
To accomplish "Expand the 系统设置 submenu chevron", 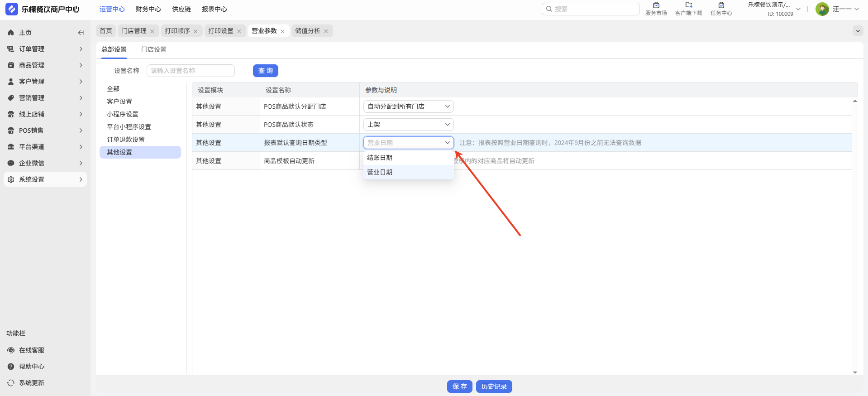I will click(x=81, y=179).
